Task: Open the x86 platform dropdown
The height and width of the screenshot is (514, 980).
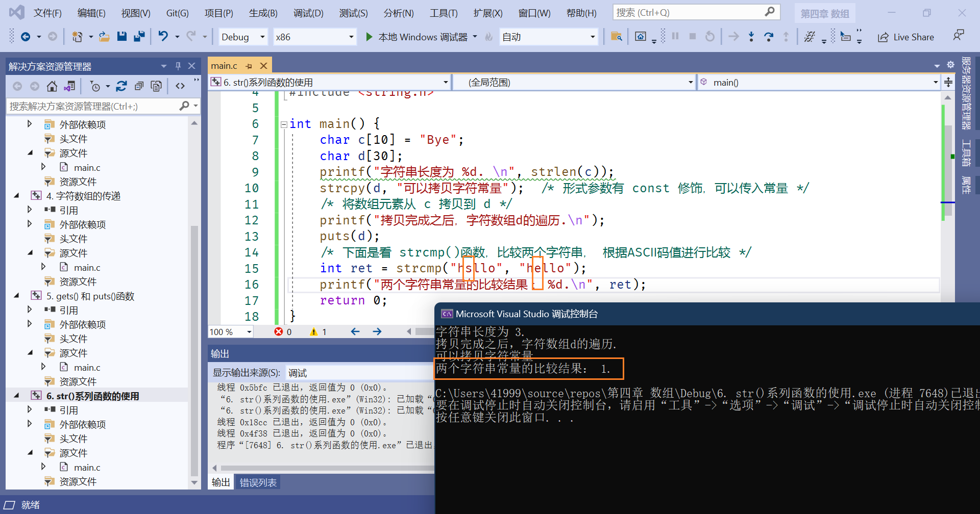Action: 314,37
